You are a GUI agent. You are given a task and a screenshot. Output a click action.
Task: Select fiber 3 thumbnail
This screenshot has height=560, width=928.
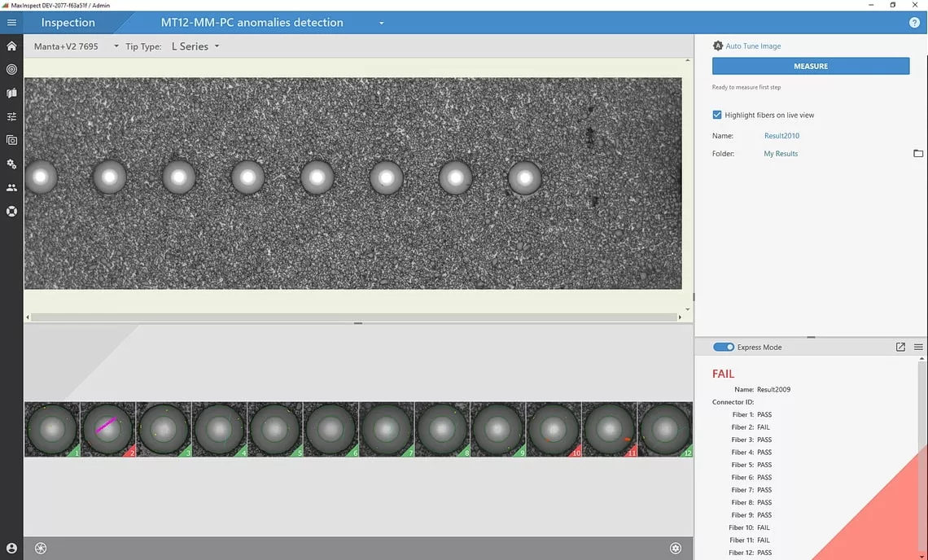pyautogui.click(x=164, y=429)
